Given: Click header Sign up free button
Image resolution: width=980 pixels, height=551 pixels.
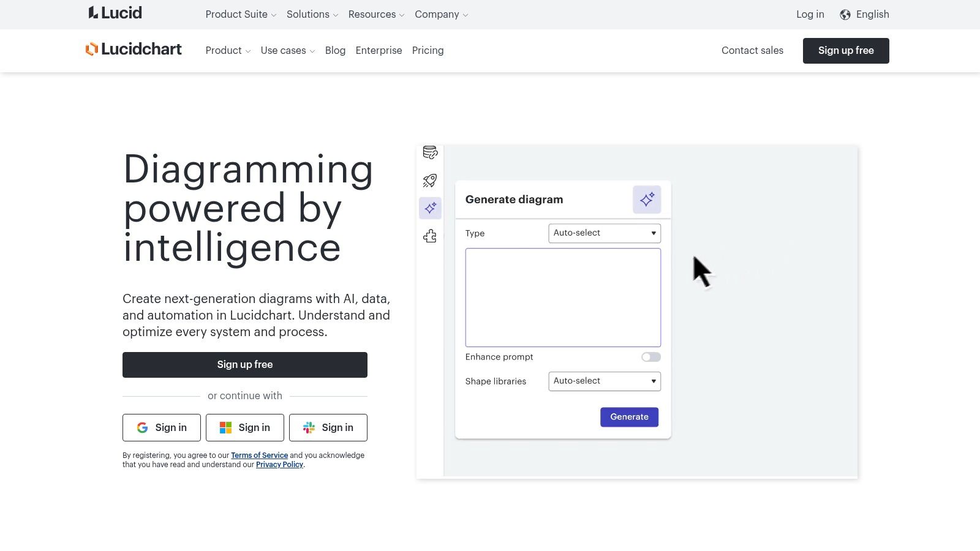Looking at the screenshot, I should (x=846, y=51).
